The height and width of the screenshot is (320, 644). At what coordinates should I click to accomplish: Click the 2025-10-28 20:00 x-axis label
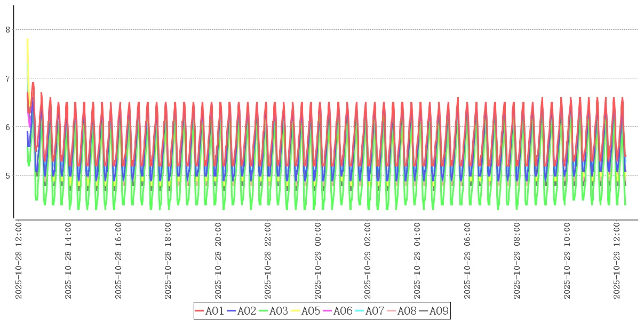click(x=218, y=260)
